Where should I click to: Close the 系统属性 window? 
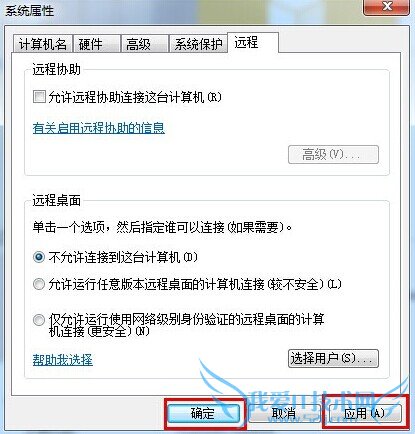(387, 7)
